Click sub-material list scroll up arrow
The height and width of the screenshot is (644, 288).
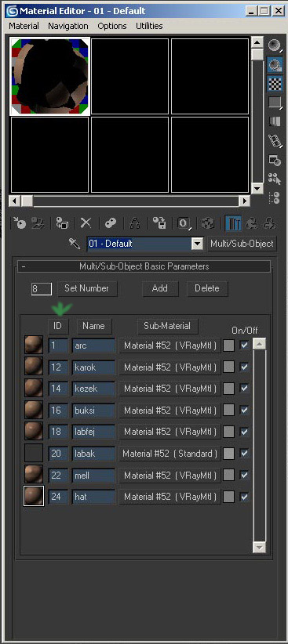pyautogui.click(x=259, y=344)
